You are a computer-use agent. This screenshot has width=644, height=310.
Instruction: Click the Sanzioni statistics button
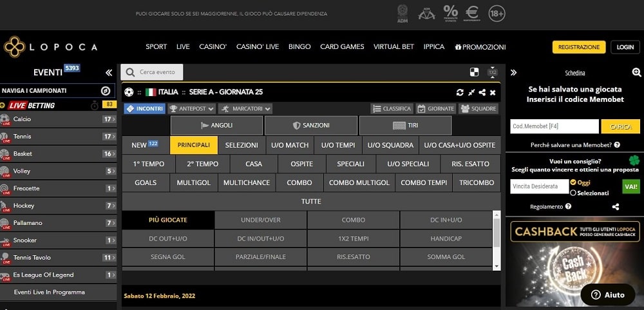click(311, 126)
